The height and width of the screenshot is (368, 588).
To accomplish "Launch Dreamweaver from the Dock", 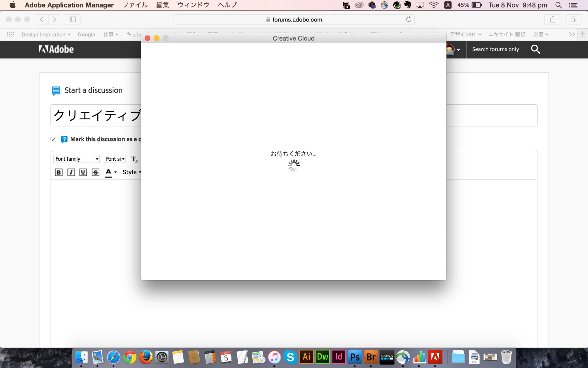I will coord(323,357).
